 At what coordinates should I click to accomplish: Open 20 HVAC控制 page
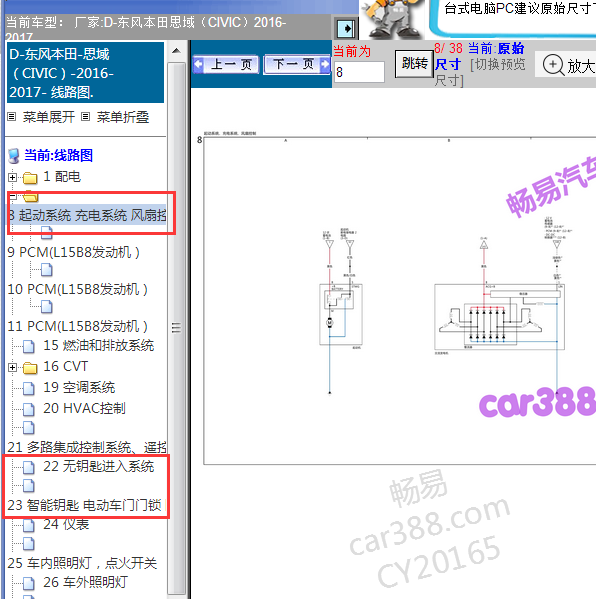84,408
